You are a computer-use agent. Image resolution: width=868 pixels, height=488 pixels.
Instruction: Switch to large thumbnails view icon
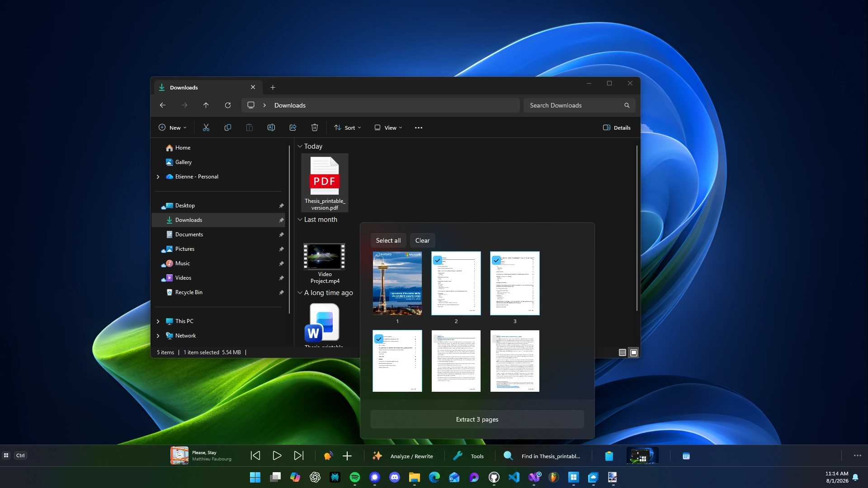coord(634,352)
